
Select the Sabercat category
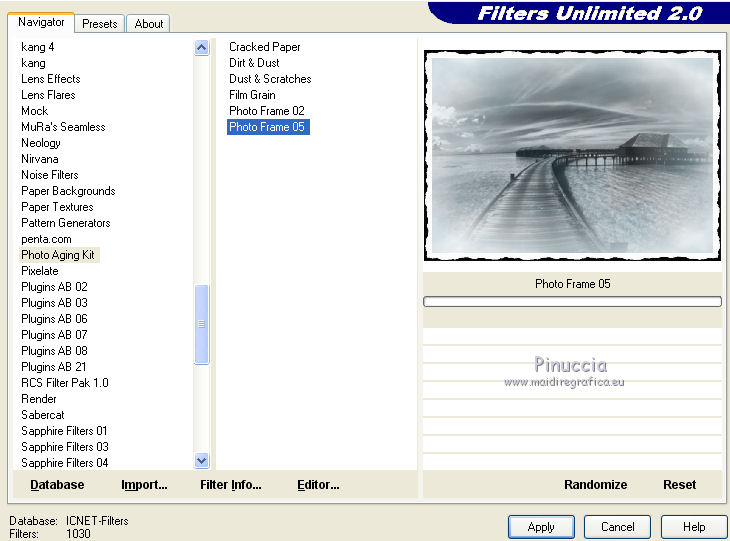point(43,414)
